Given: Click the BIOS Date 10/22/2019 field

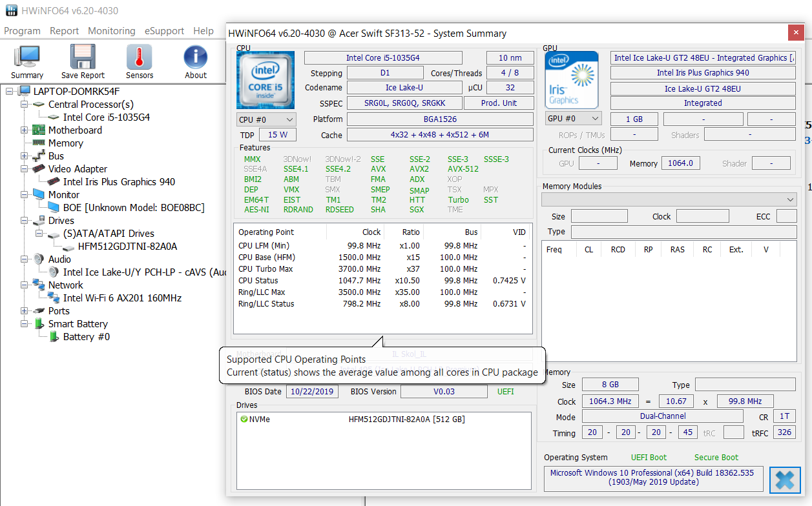Looking at the screenshot, I should click(x=313, y=391).
